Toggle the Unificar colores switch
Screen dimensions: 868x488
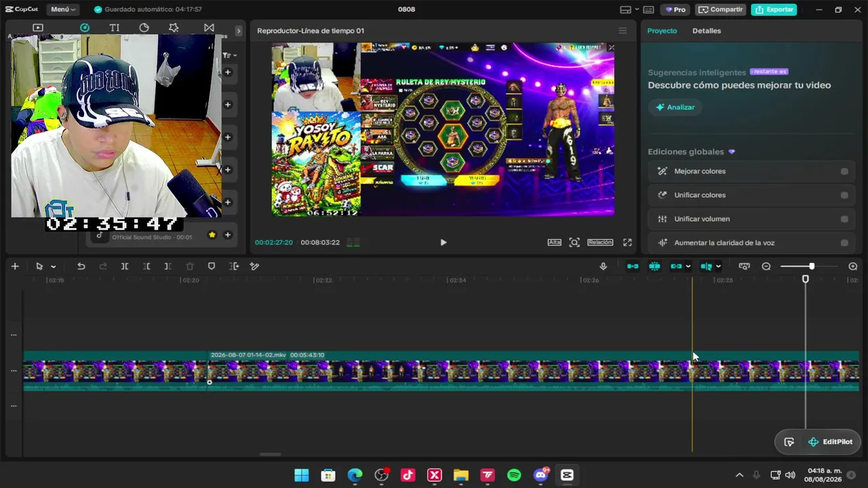844,195
